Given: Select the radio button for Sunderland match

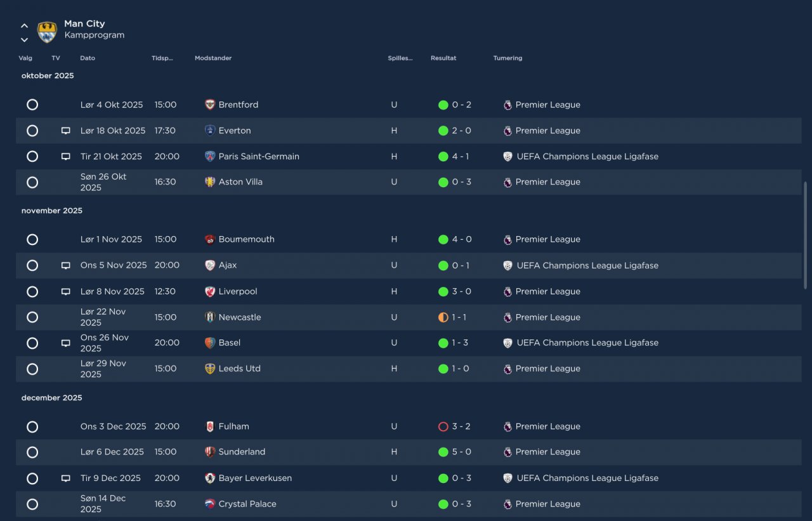Looking at the screenshot, I should pos(32,452).
